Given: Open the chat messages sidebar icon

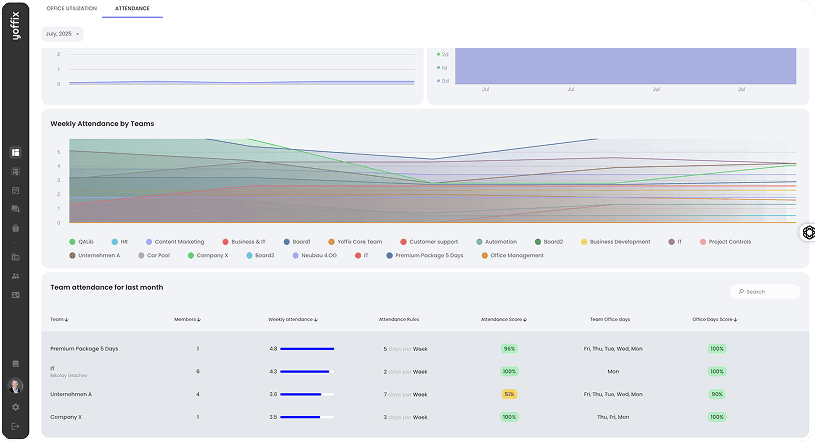Looking at the screenshot, I should point(16,209).
